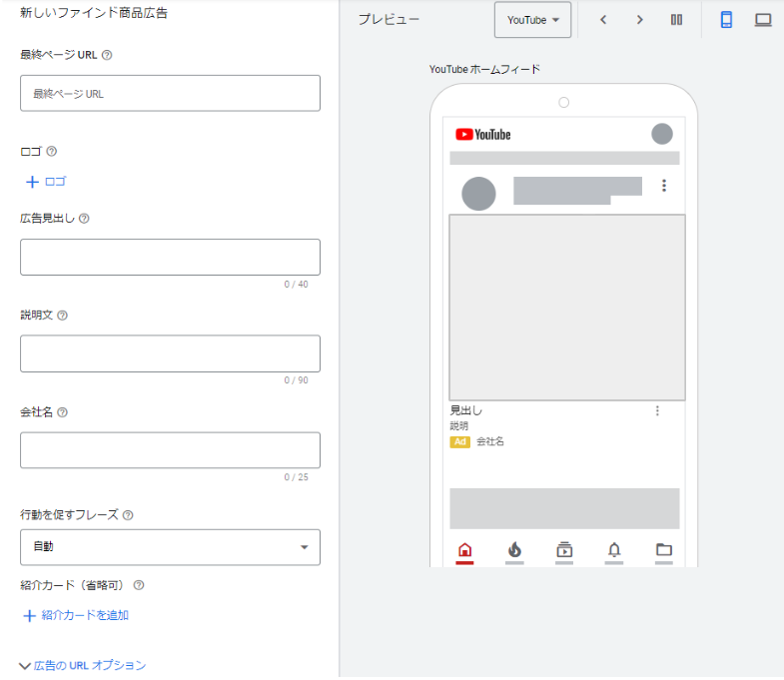Open help icon next to 会社名
The image size is (784, 680).
click(x=63, y=412)
